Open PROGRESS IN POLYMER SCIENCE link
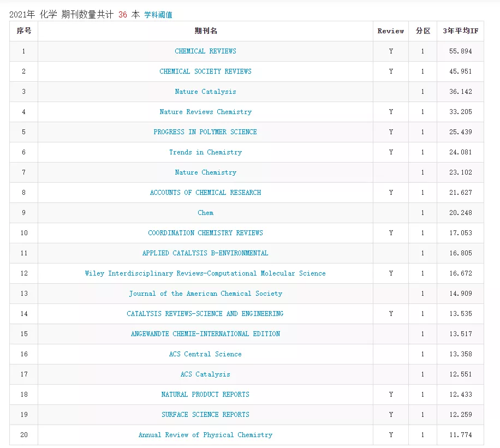The image size is (500, 448). point(205,132)
